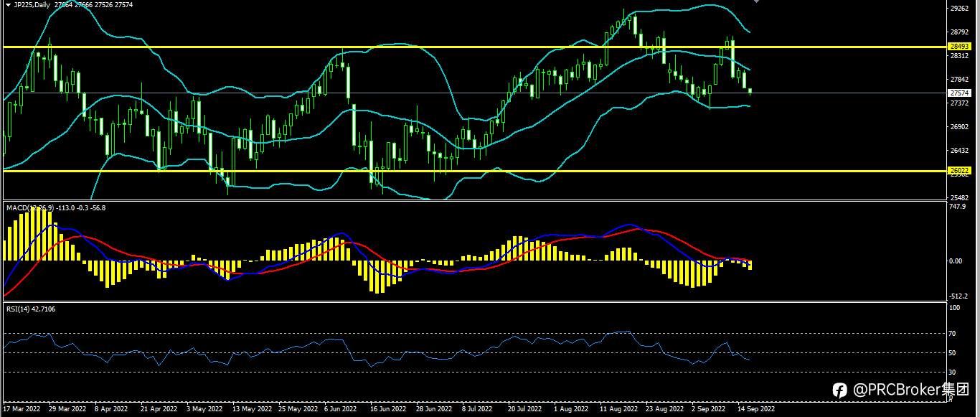The height and width of the screenshot is (417, 980).
Task: Click the 747.9 MACD scale value
Action: (956, 206)
